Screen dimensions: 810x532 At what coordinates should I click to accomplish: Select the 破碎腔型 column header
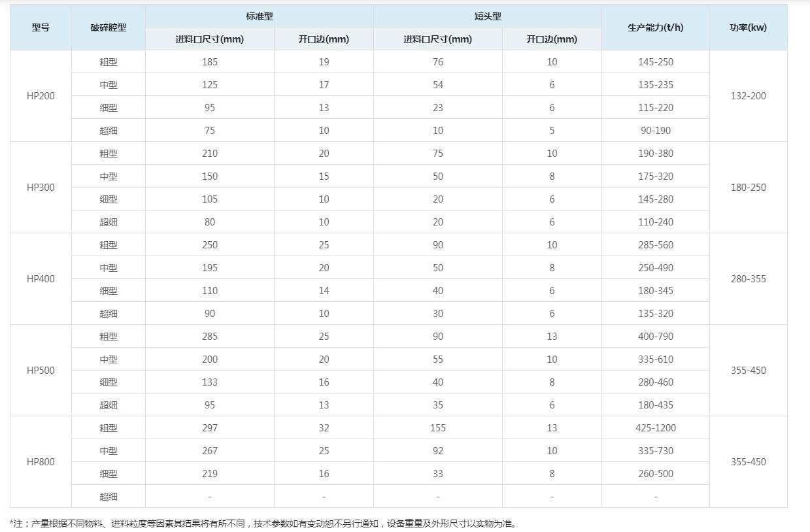pos(109,27)
